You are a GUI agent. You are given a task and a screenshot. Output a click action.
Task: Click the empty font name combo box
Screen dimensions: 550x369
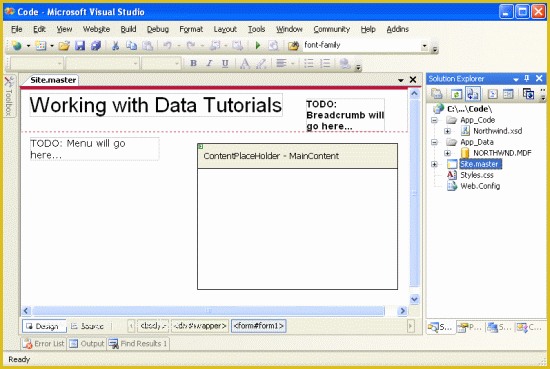pyautogui.click(x=102, y=63)
